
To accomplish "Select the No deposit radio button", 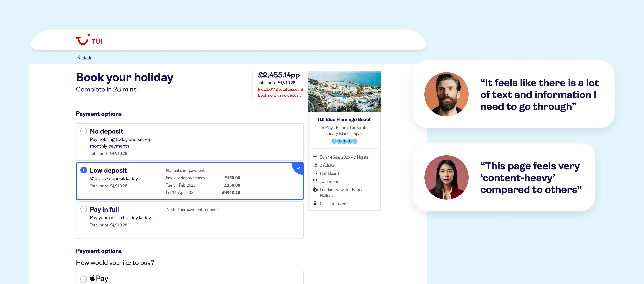I will click(84, 131).
